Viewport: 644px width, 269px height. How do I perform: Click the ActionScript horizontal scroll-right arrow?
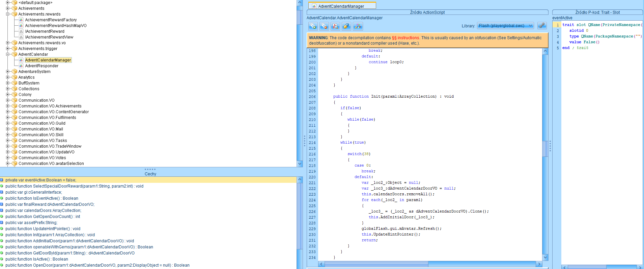539,264
